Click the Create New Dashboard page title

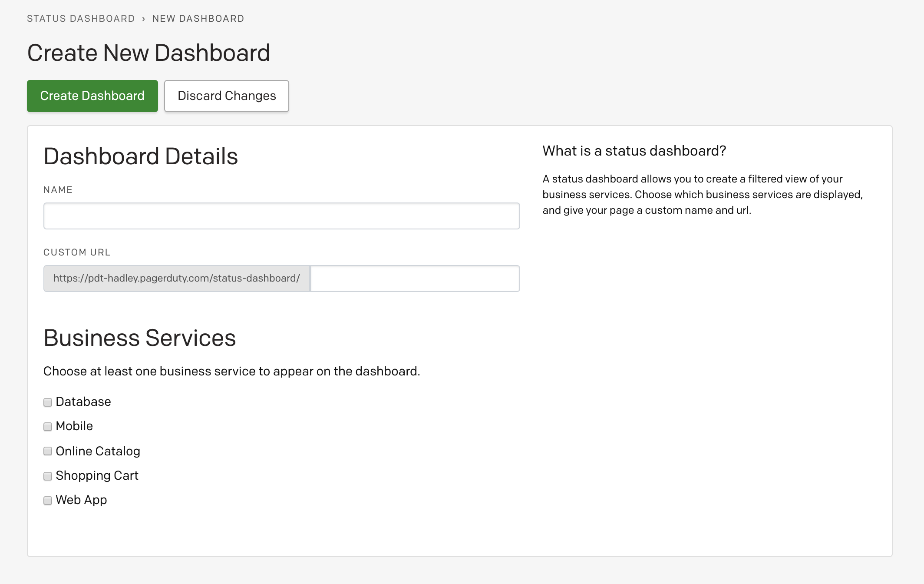click(148, 53)
